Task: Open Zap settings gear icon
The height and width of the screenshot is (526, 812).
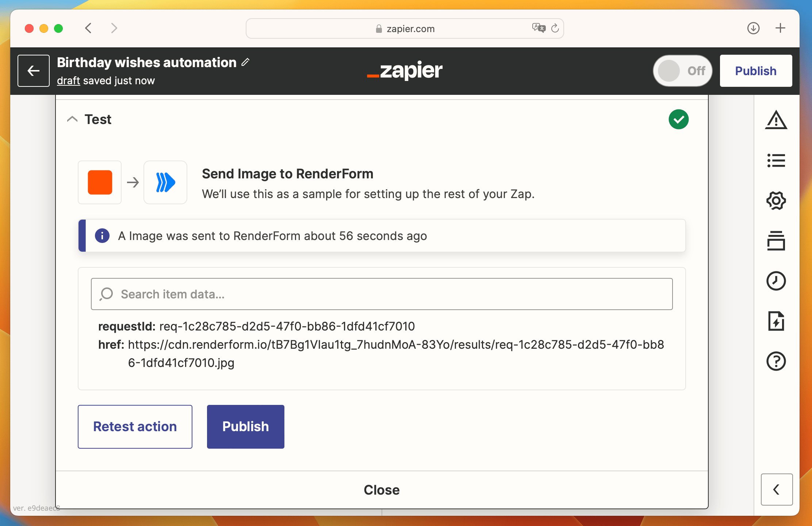Action: coord(776,201)
